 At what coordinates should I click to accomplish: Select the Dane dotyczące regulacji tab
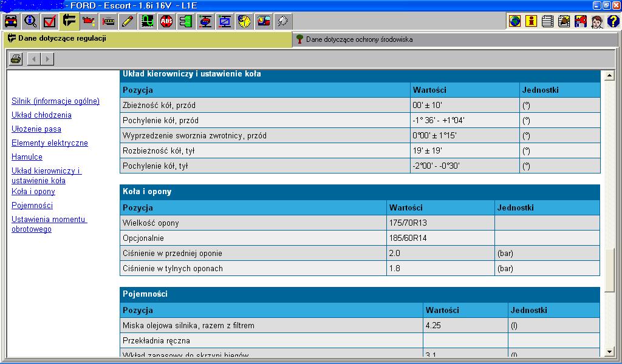click(x=62, y=39)
